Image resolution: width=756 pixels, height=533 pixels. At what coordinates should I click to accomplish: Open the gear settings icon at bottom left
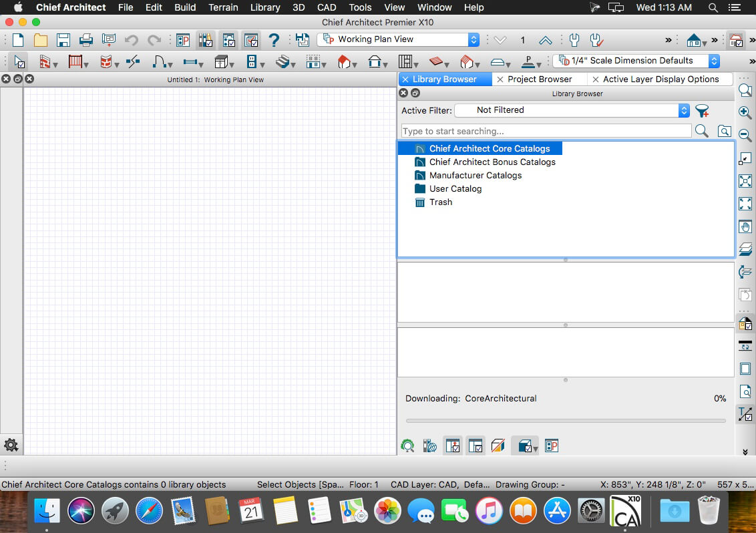coord(11,445)
